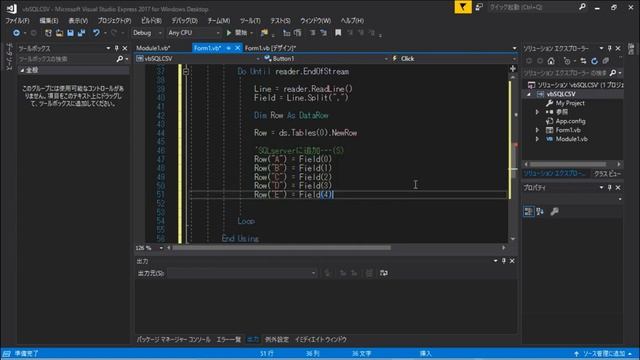Click the Solution Explorer show all files icon
This screenshot has height=360, width=640.
(x=606, y=61)
